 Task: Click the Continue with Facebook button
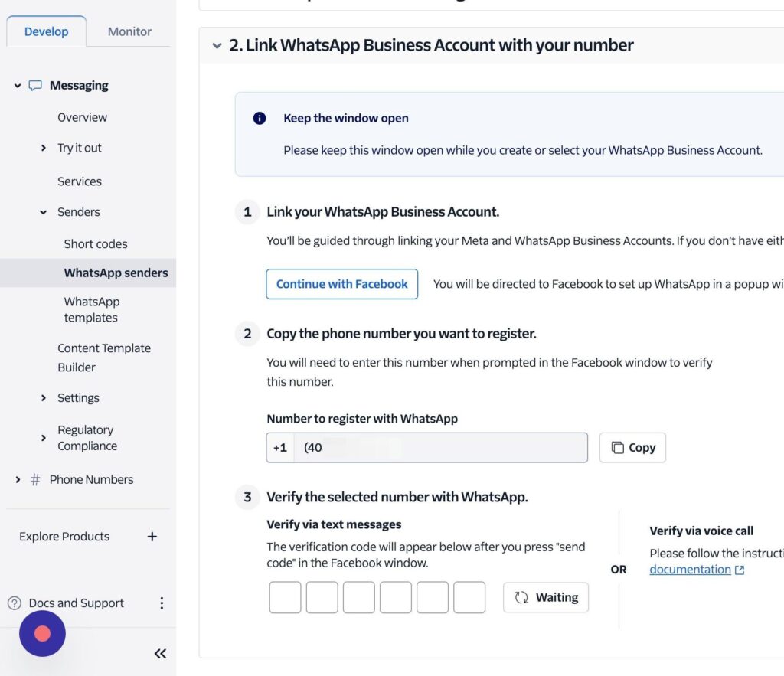[341, 284]
